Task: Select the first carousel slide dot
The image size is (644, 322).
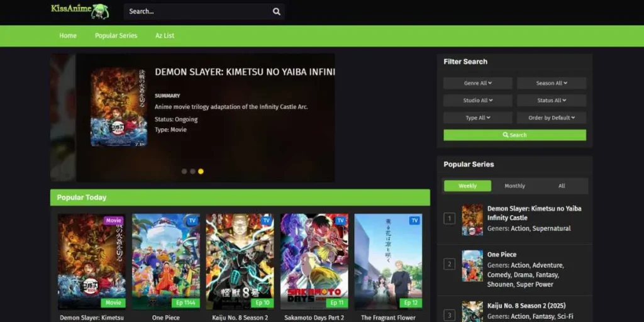Action: (x=184, y=171)
